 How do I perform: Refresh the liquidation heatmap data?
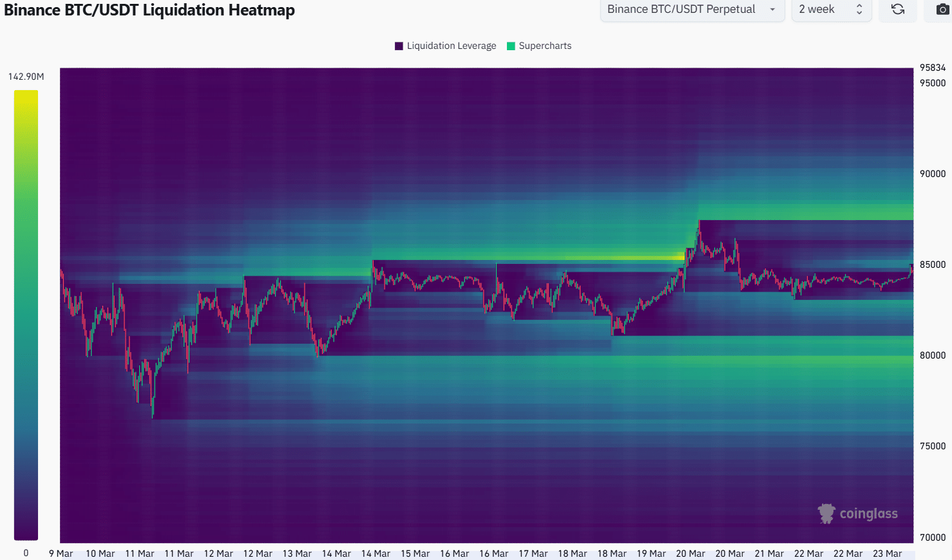[x=898, y=10]
